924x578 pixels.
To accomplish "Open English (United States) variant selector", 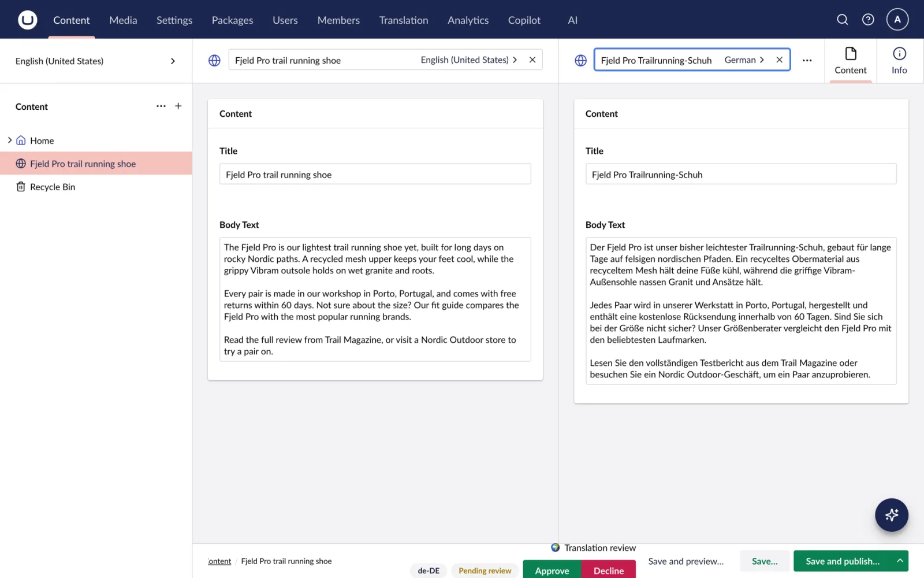I will point(468,60).
